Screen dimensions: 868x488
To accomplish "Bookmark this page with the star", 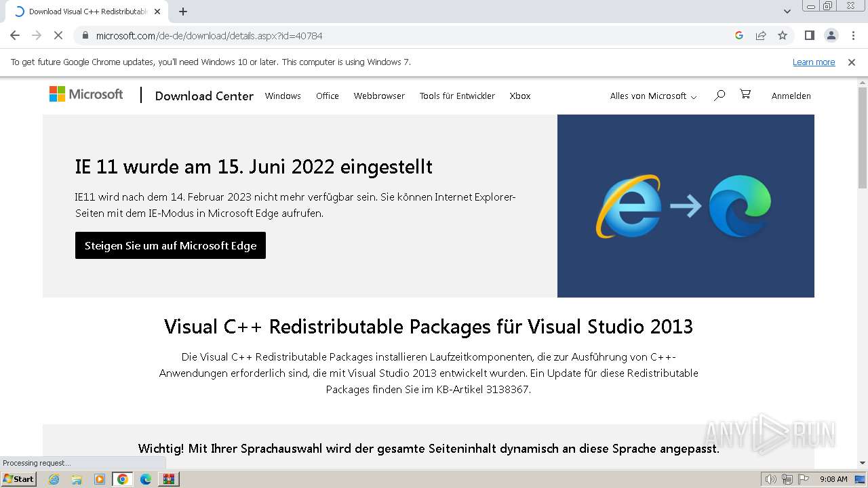I will coord(783,35).
